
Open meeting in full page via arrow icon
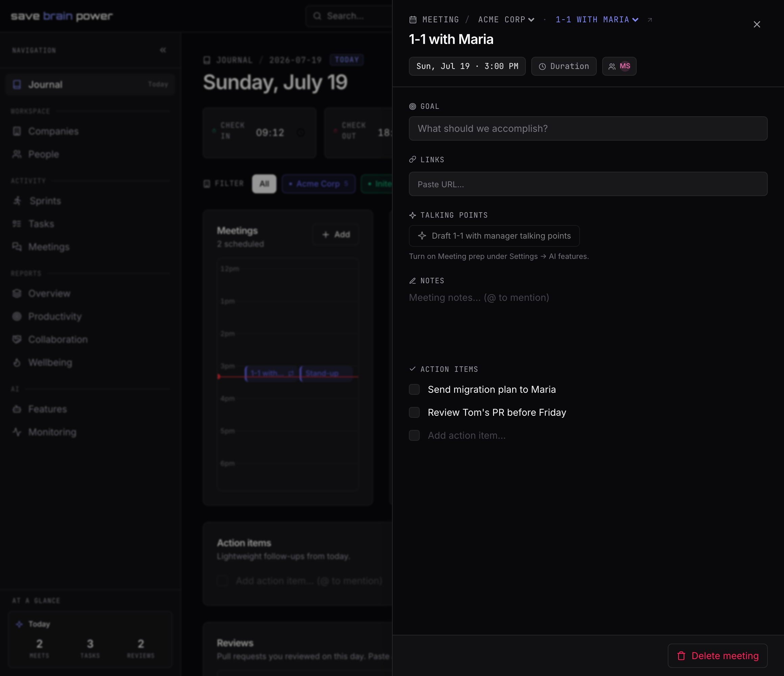click(650, 20)
